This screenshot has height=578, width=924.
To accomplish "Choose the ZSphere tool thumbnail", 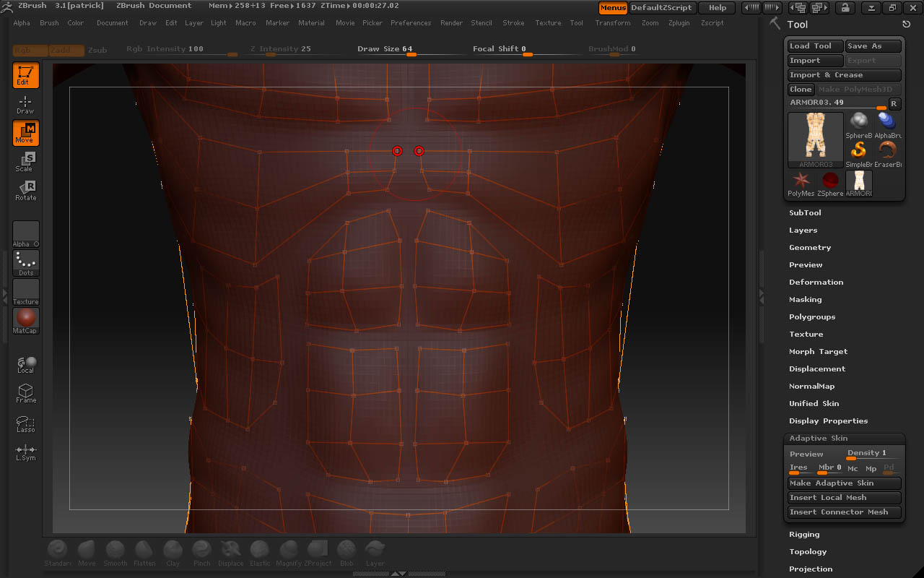I will click(830, 184).
